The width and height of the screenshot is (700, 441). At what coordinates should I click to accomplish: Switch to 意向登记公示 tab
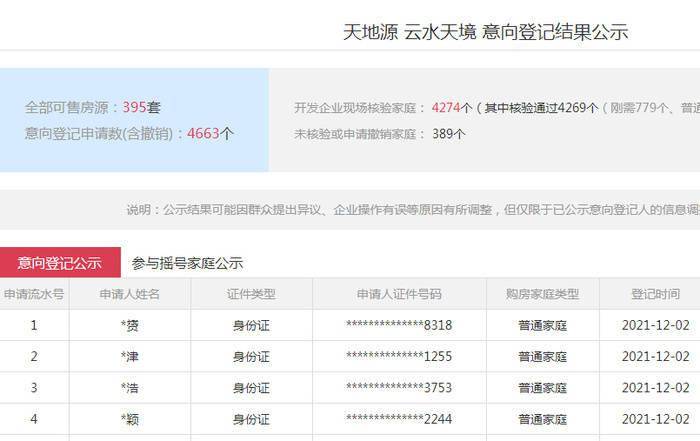[60, 262]
